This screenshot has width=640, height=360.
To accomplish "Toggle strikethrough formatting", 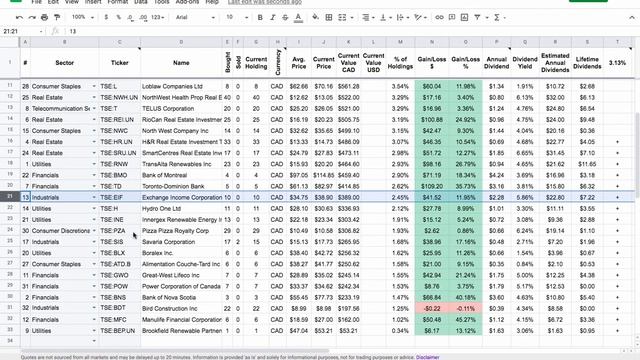I will (285, 18).
